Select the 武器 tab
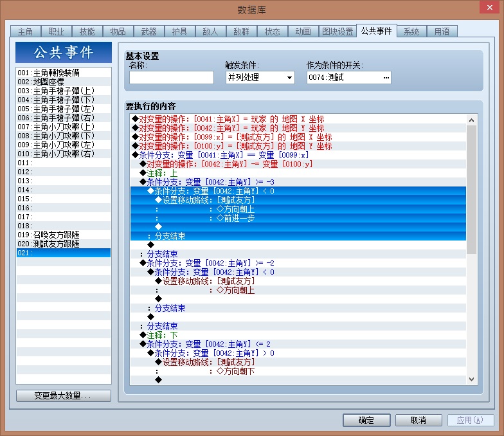Image resolution: width=504 pixels, height=436 pixels. coord(149,32)
